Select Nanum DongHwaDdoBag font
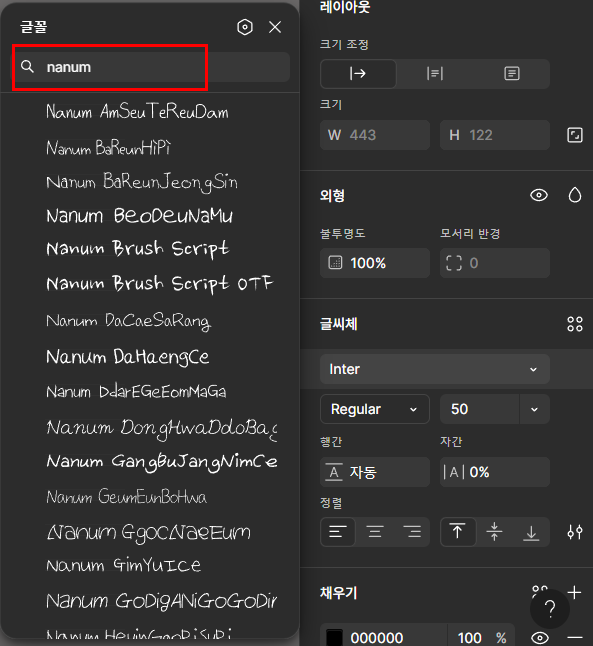 (162, 428)
